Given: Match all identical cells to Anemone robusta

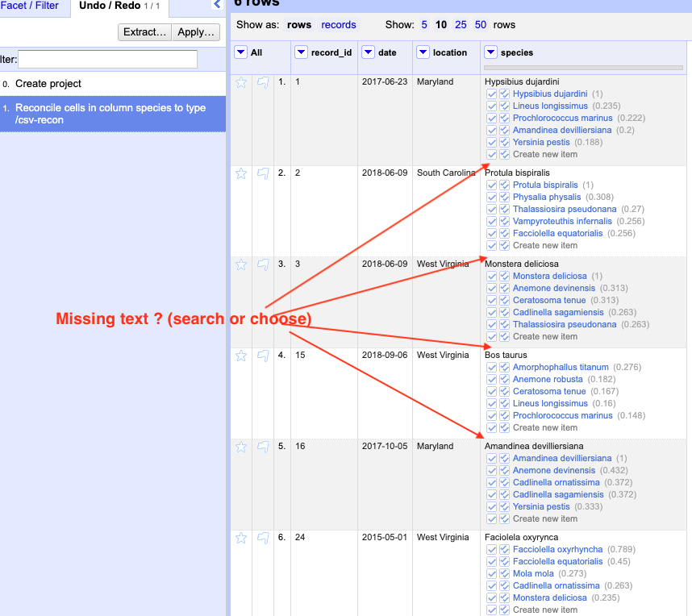Looking at the screenshot, I should point(504,380).
